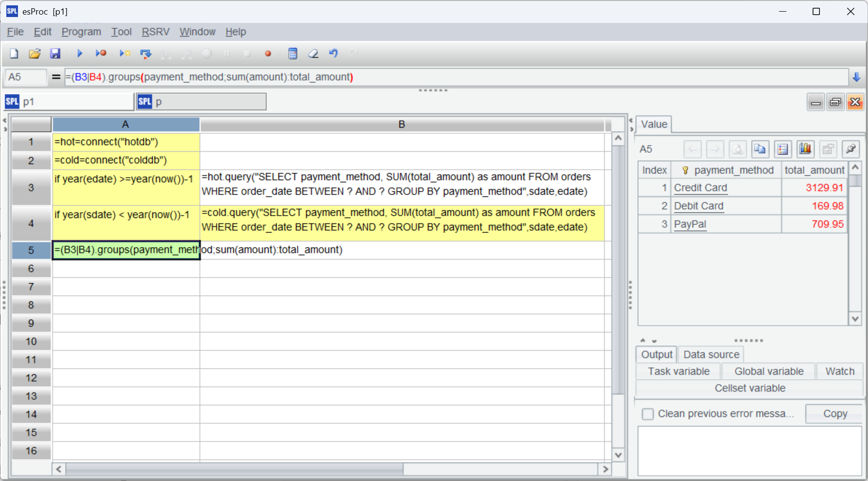The height and width of the screenshot is (481, 868).
Task: Click Value table scrollbar down arrow
Action: 855,319
